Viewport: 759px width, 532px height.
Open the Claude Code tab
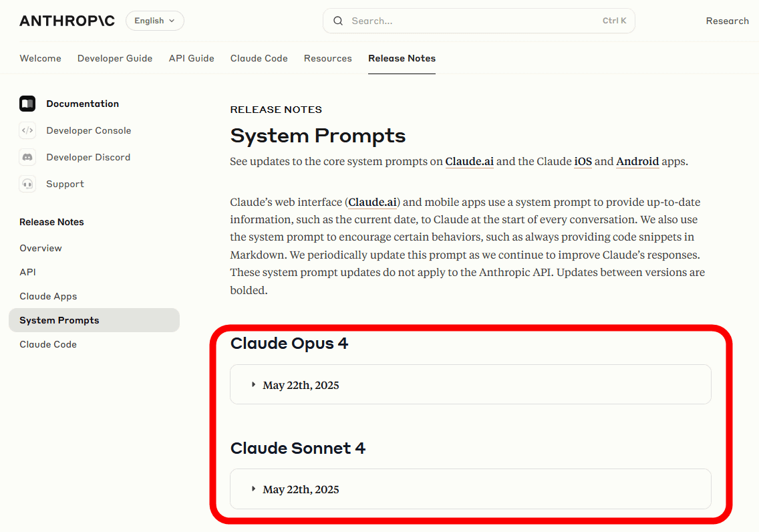pos(259,58)
